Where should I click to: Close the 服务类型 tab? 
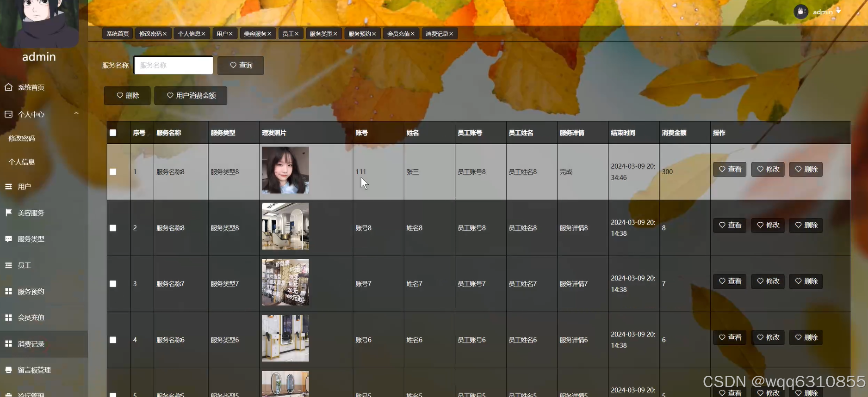point(335,34)
